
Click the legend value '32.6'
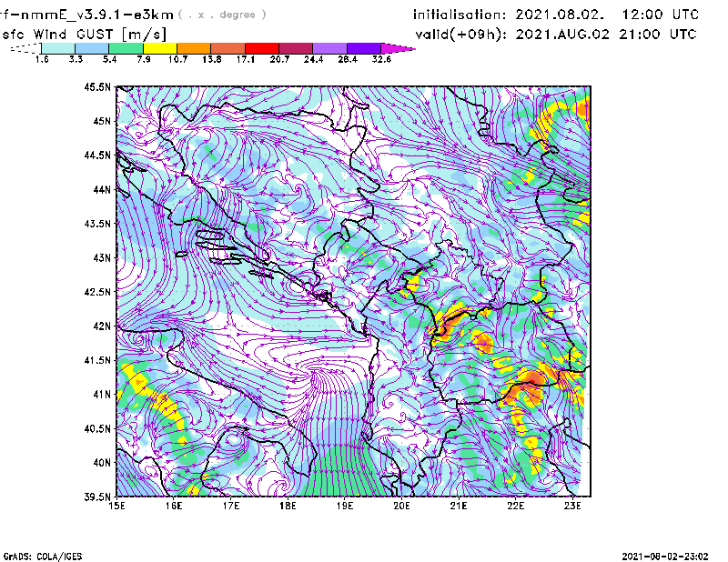click(x=381, y=59)
